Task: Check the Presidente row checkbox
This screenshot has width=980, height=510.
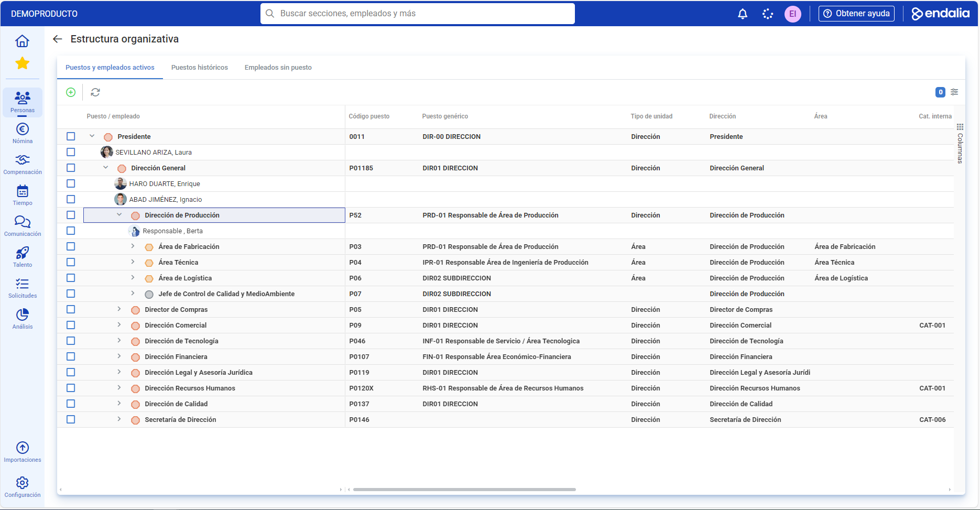Action: [x=71, y=136]
